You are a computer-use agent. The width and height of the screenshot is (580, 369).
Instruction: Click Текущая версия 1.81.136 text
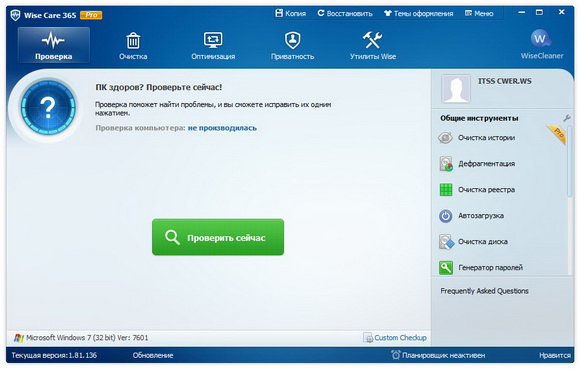tap(54, 355)
